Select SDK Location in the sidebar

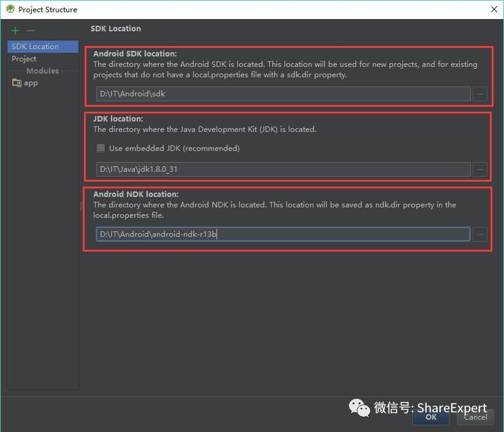[43, 46]
